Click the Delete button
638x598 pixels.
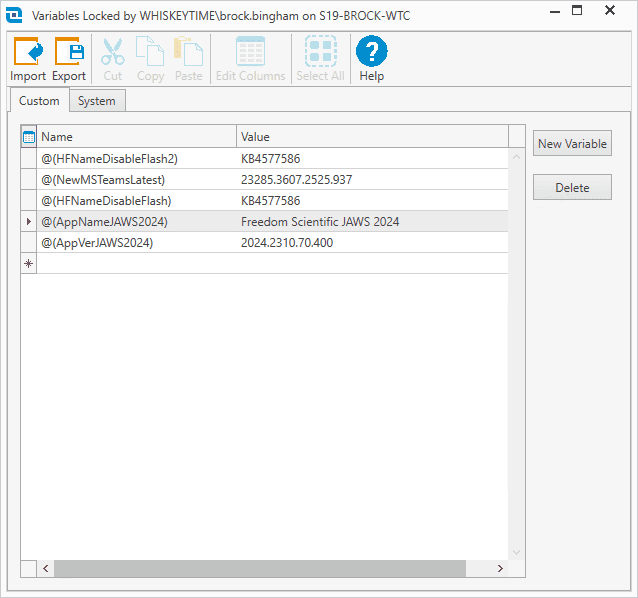tap(572, 188)
